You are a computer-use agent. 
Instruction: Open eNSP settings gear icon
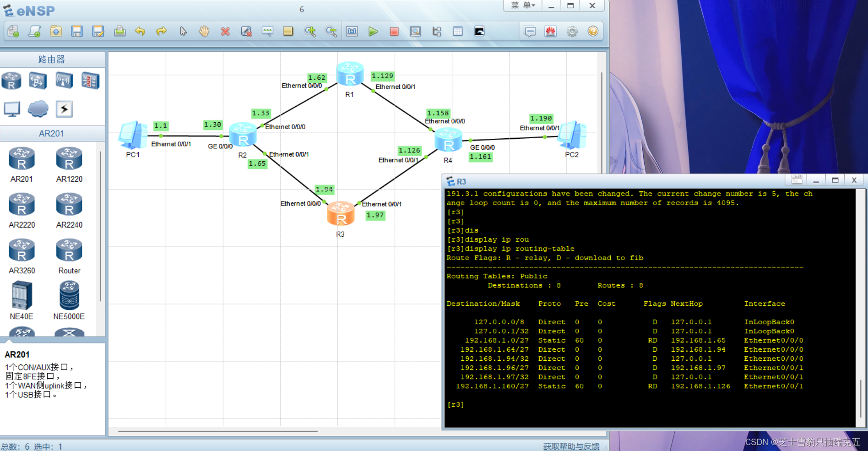(572, 31)
